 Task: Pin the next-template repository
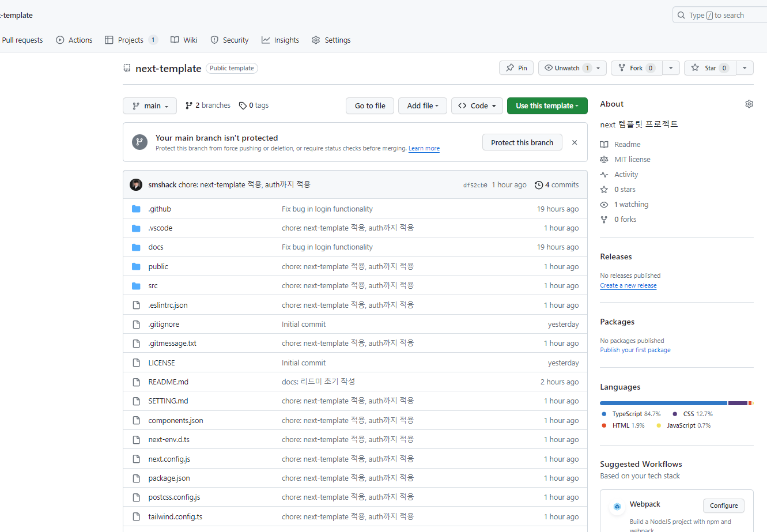point(516,68)
